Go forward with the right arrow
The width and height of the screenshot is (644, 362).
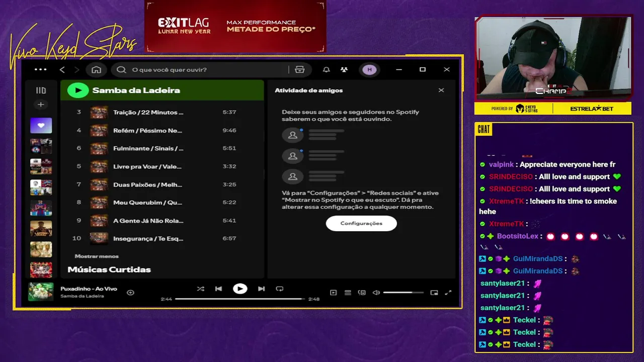click(x=76, y=69)
